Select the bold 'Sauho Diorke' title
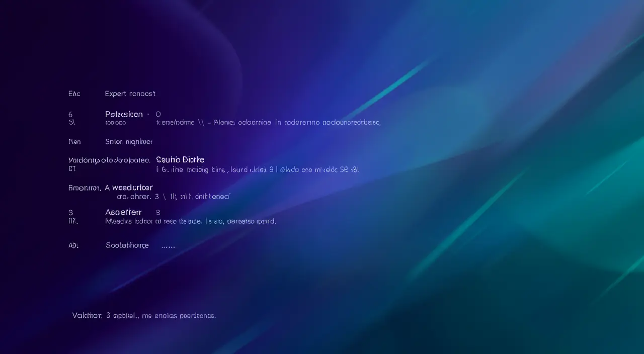644x354 pixels. click(x=180, y=160)
